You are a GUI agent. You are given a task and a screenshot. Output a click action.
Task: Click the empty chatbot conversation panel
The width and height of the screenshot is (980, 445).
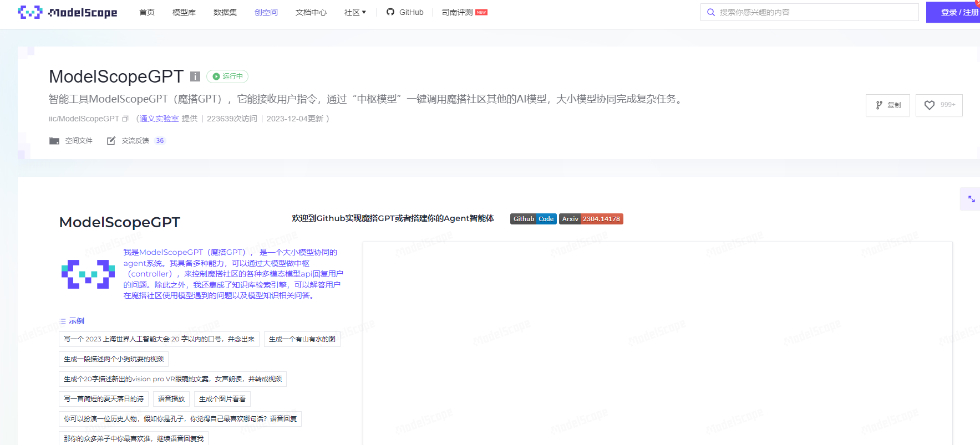657,343
